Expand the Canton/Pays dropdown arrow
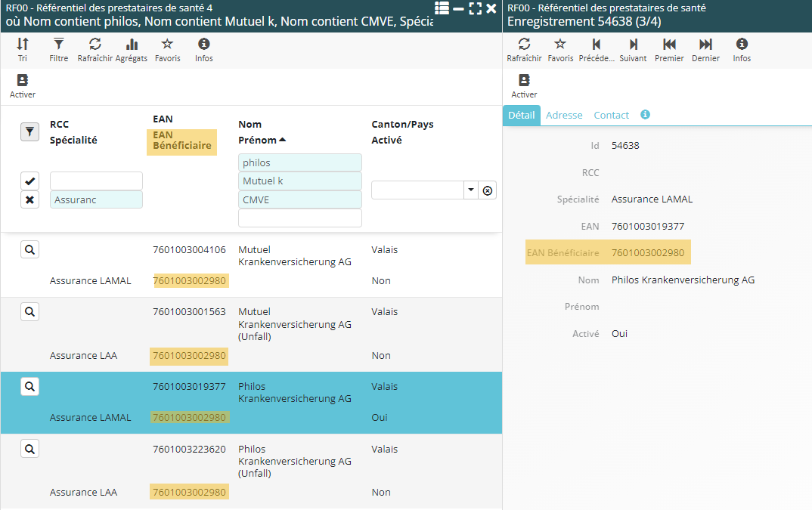This screenshot has height=510, width=812. 471,190
